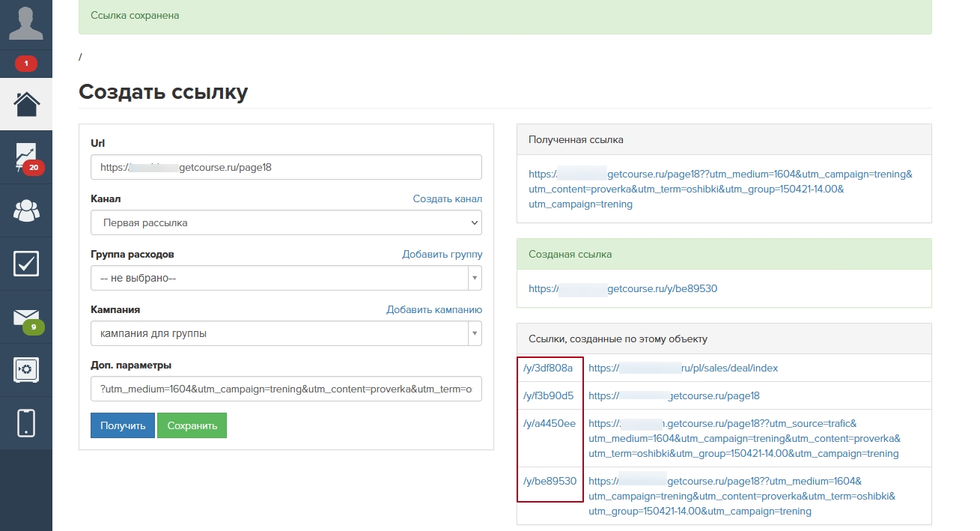Open the tasks checkmark icon in sidebar
Screen dimensions: 980x531
pos(26,264)
